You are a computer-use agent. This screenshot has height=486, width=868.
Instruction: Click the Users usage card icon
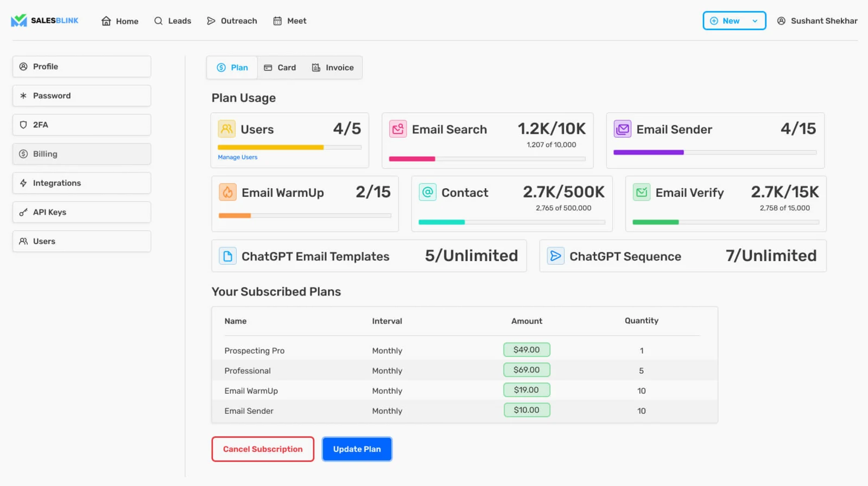226,129
